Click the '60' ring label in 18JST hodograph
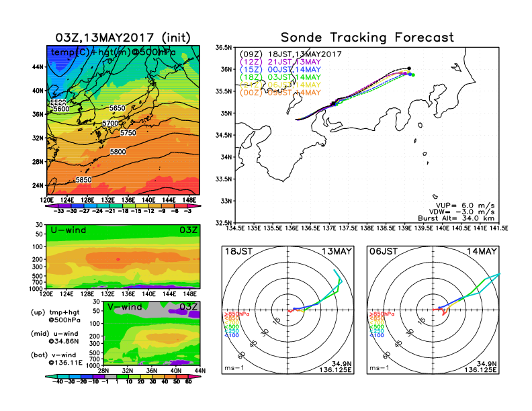The width and height of the screenshot is (532, 411). 242,355
